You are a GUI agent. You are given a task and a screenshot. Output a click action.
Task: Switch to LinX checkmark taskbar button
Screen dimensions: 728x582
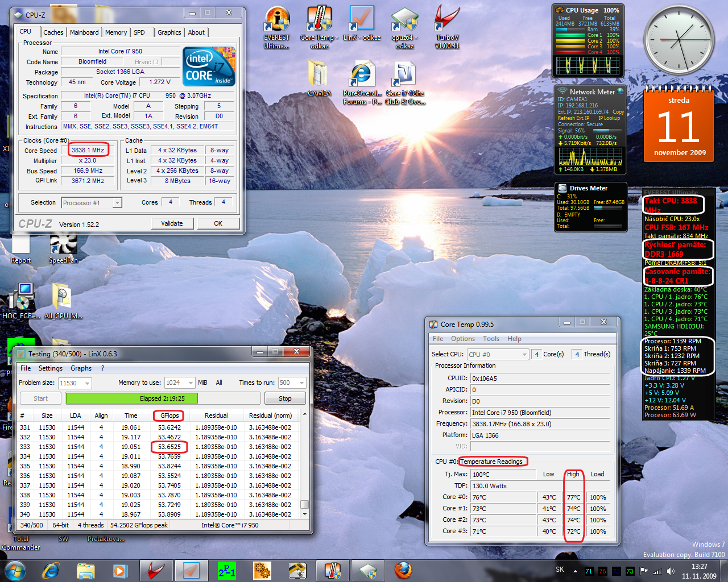coord(191,570)
